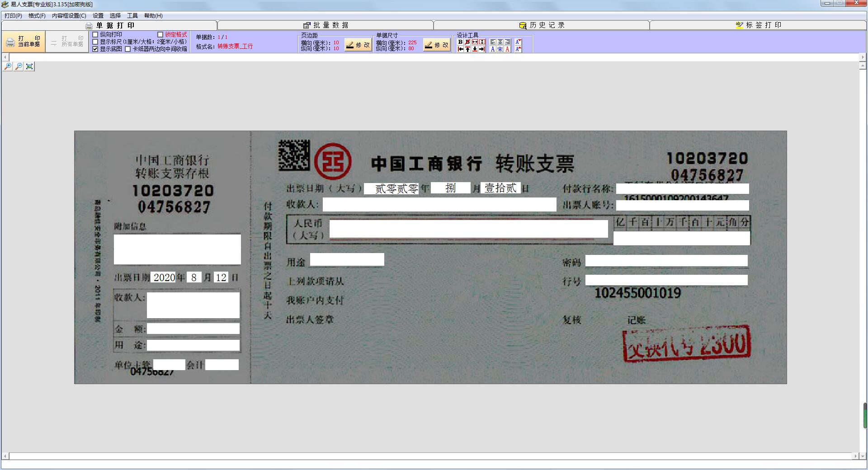
Task: Click the 2020 year input field
Action: (x=164, y=277)
